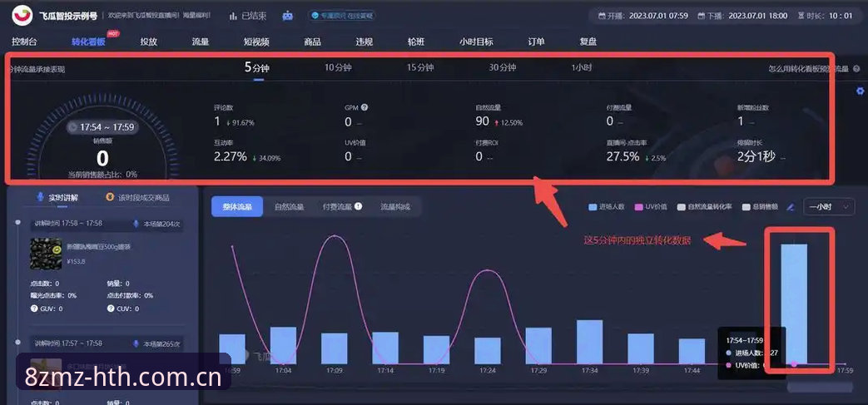This screenshot has width=868, height=405.
Task: Click the 自然流量 value 90
Action: [x=482, y=121]
